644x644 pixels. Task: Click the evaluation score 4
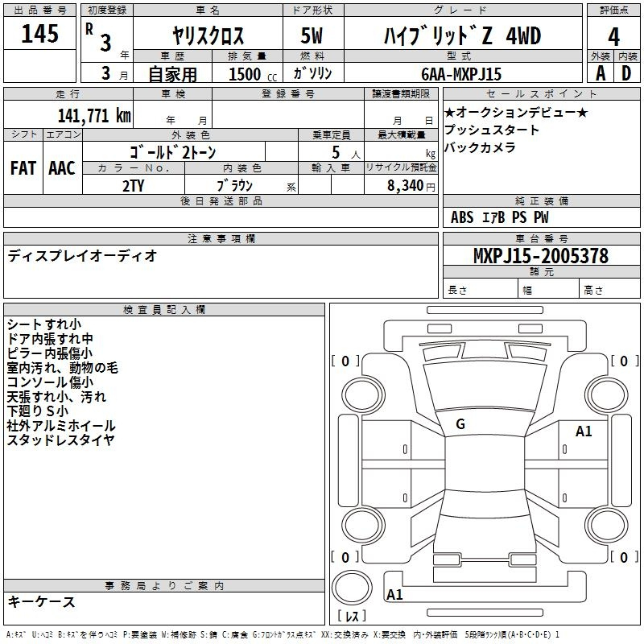(x=613, y=36)
